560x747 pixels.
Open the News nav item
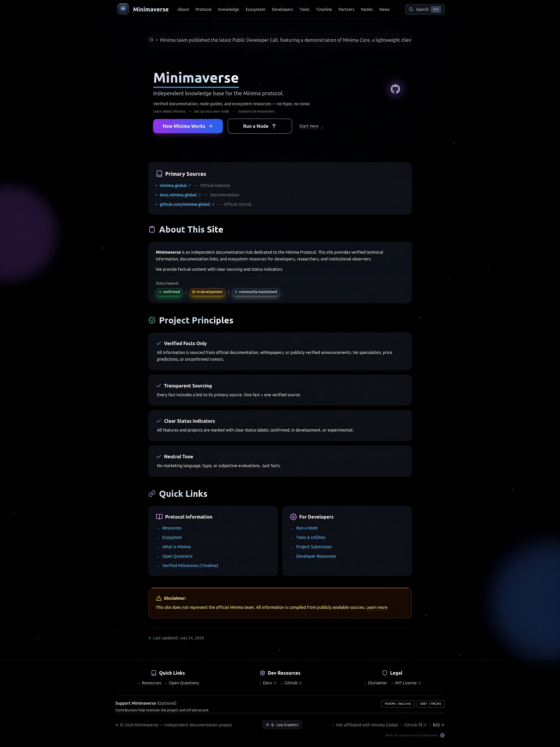[384, 9]
